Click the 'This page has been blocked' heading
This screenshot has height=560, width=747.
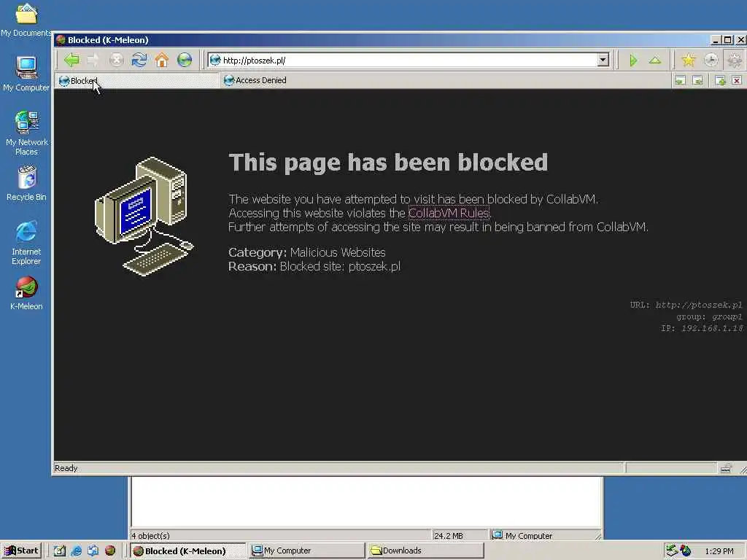tap(388, 163)
